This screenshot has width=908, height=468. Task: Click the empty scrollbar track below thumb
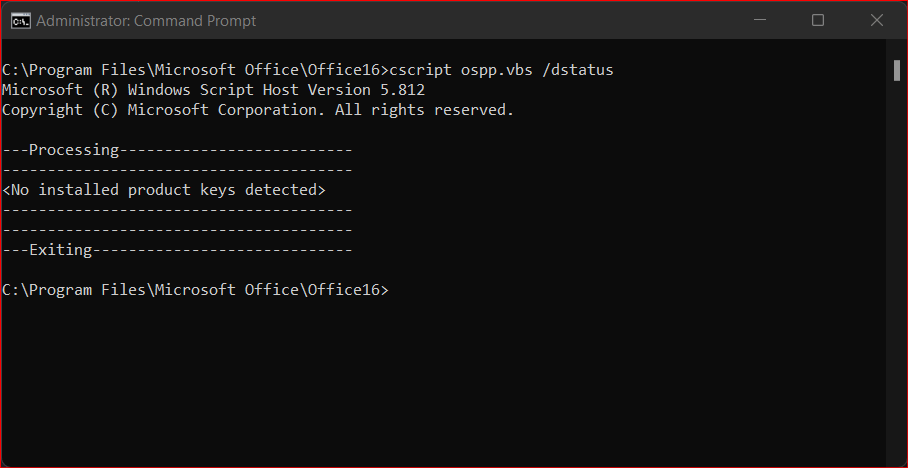tap(896, 272)
